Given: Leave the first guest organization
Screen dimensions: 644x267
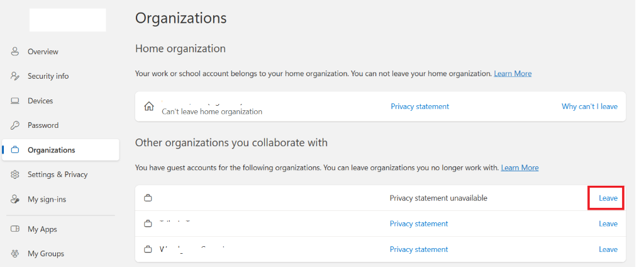Looking at the screenshot, I should coord(608,198).
